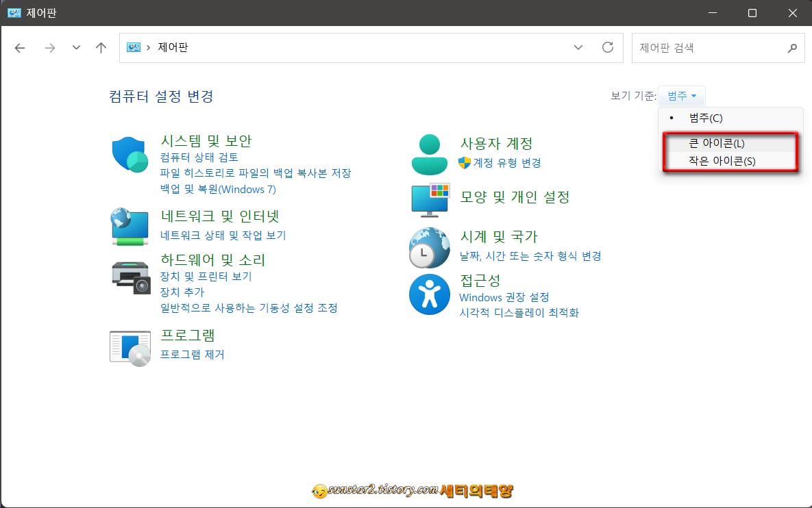Screen dimensions: 812x508
Task: Click the 프로그램 icon
Action: 130,348
